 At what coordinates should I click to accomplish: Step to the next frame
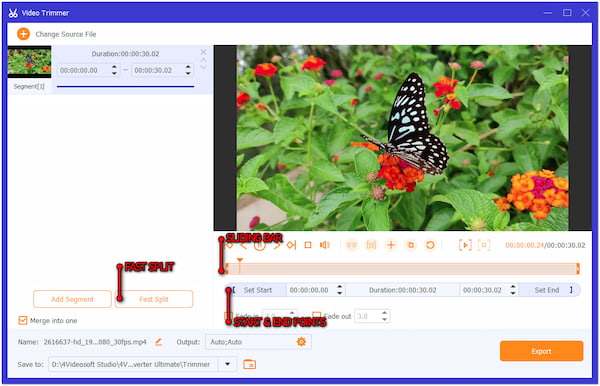coord(277,245)
